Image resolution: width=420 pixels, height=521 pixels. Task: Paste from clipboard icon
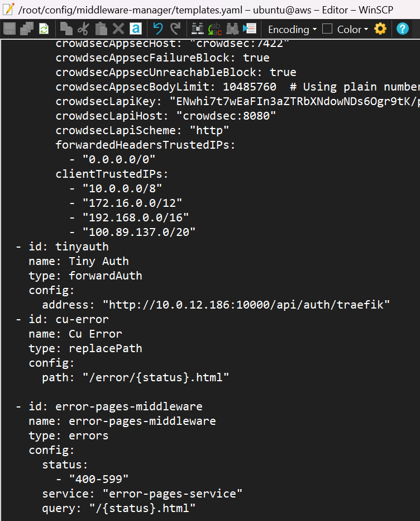point(101,29)
